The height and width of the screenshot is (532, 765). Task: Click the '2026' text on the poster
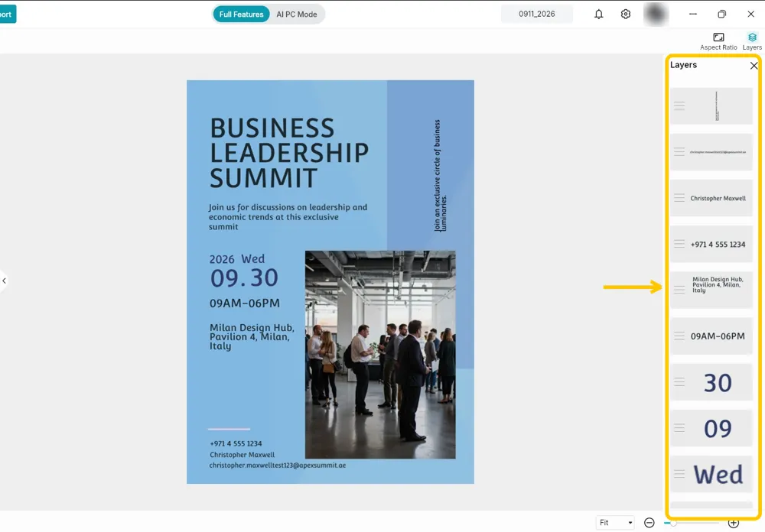pos(222,259)
